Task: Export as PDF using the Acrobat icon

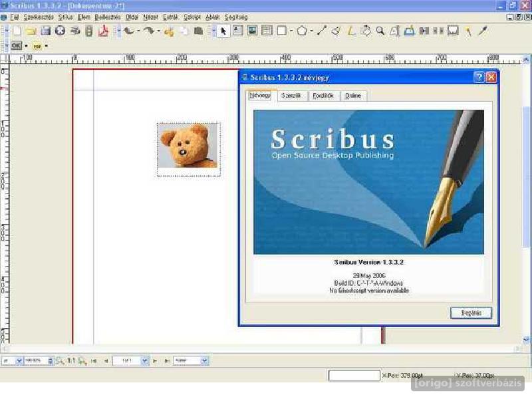Action: (104, 31)
